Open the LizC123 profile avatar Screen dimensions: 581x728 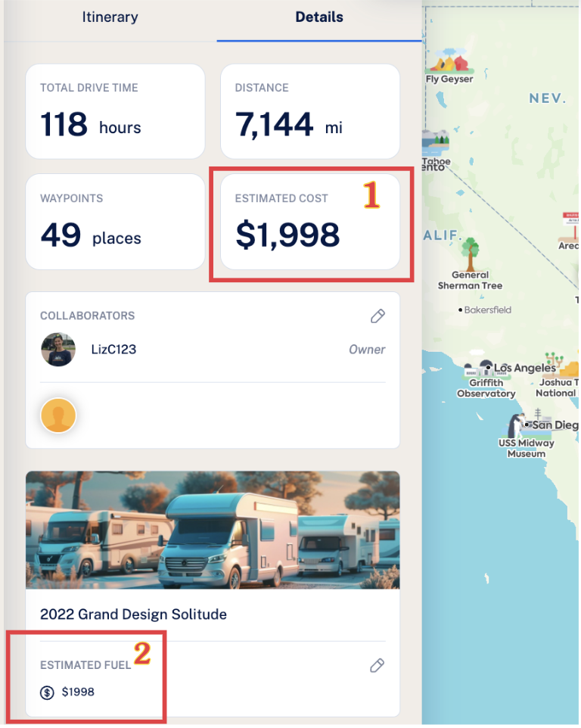point(58,349)
